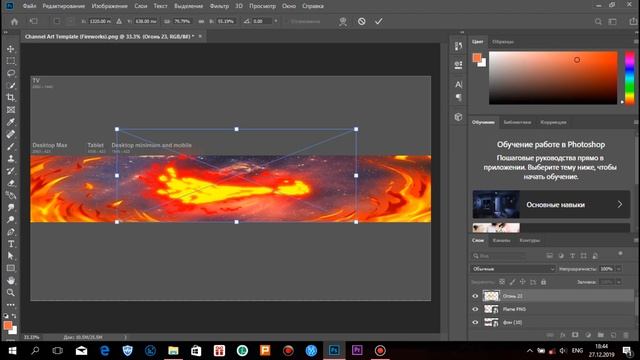Screen dimensions: 640x360
Task: Select the Rectangular Marquee tool
Action: 11,61
